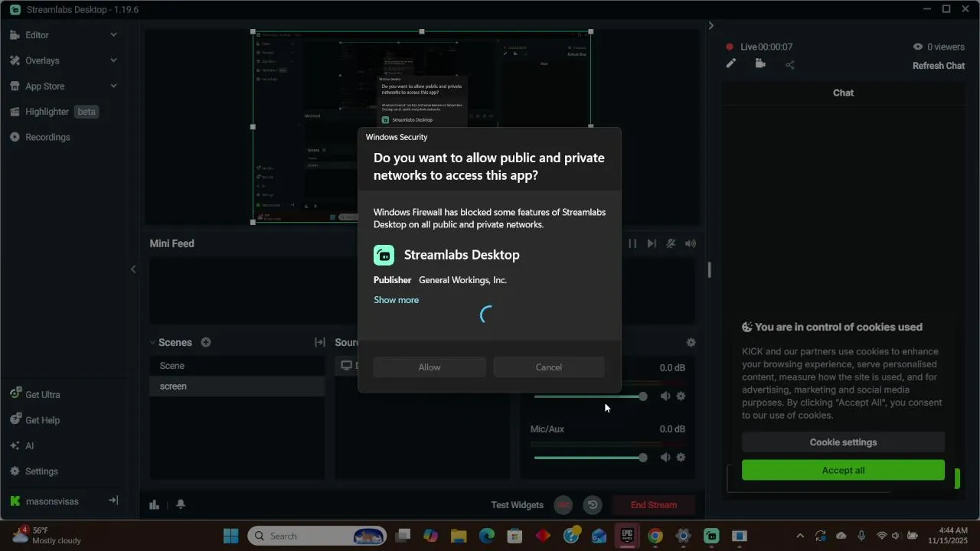Click Show more in firewall dialog
The height and width of the screenshot is (551, 980).
coord(396,300)
